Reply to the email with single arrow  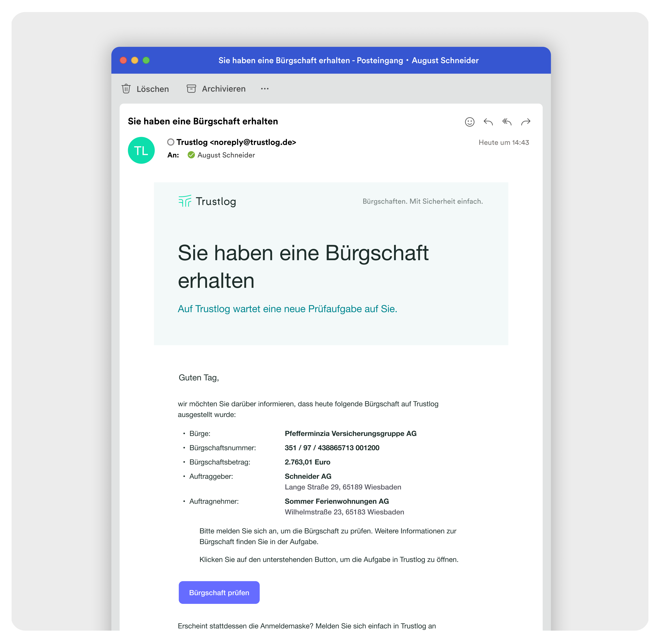[x=488, y=122]
